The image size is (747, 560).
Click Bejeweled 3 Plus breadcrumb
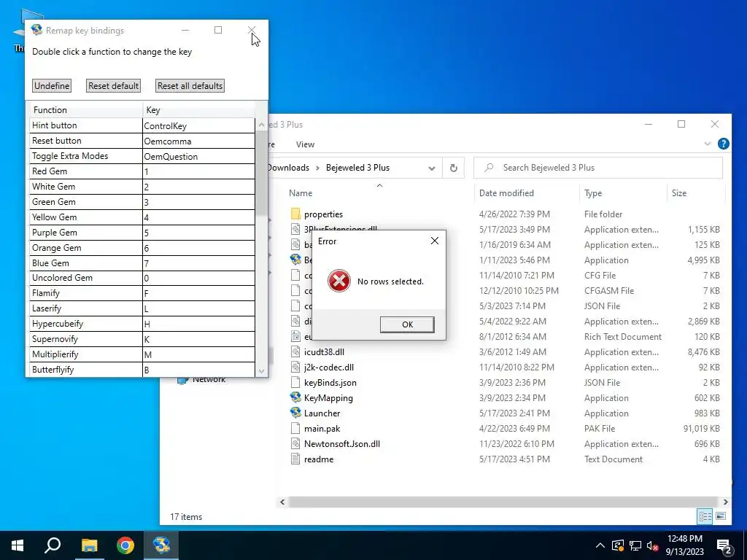pos(357,168)
